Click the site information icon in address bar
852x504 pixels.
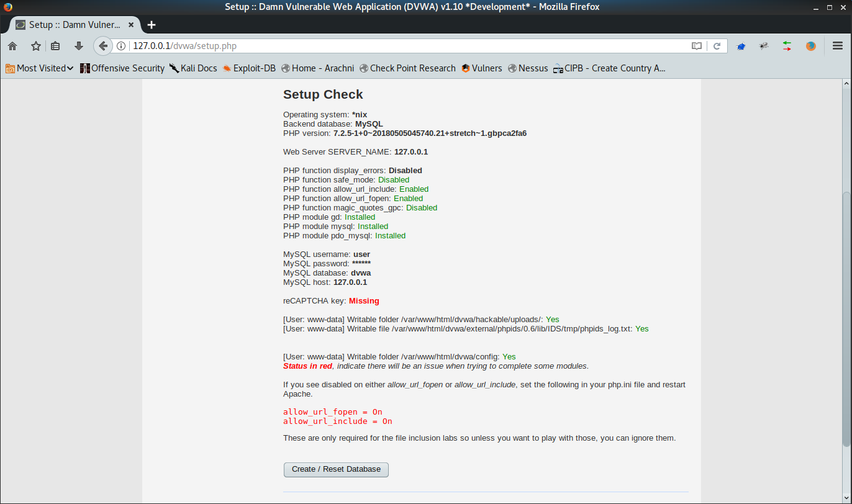point(122,46)
